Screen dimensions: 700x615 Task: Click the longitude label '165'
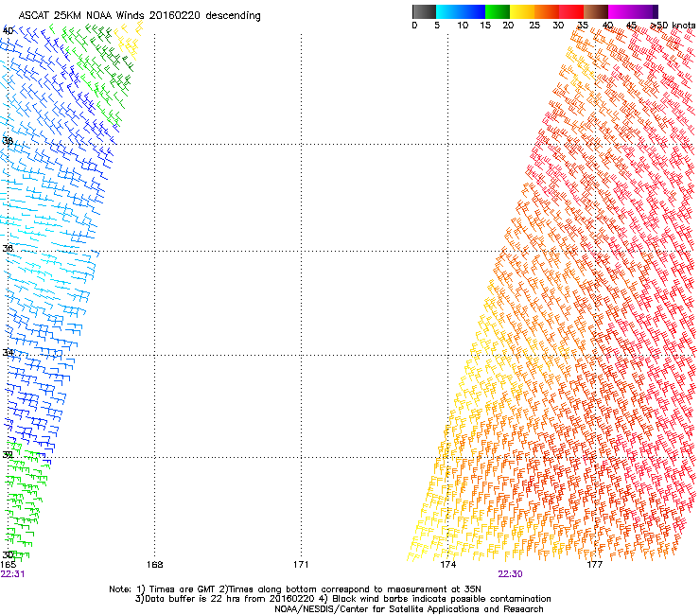click(x=9, y=565)
